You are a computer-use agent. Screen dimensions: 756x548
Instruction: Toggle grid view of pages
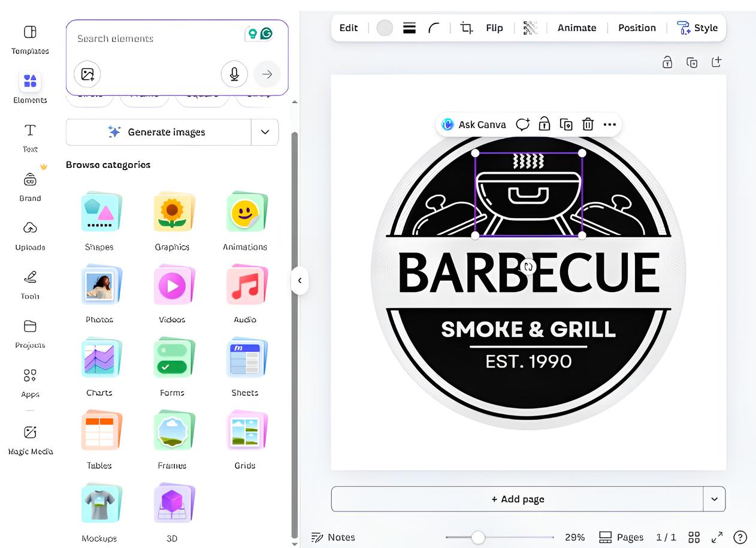pos(694,537)
